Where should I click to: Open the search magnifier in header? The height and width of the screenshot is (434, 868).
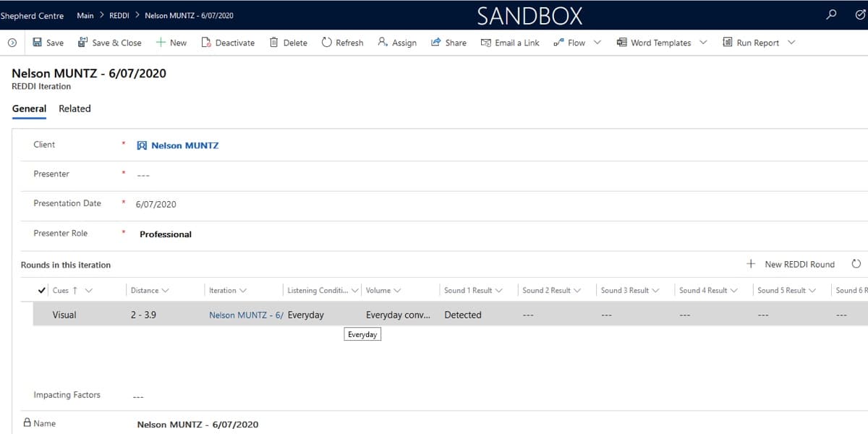pos(831,14)
